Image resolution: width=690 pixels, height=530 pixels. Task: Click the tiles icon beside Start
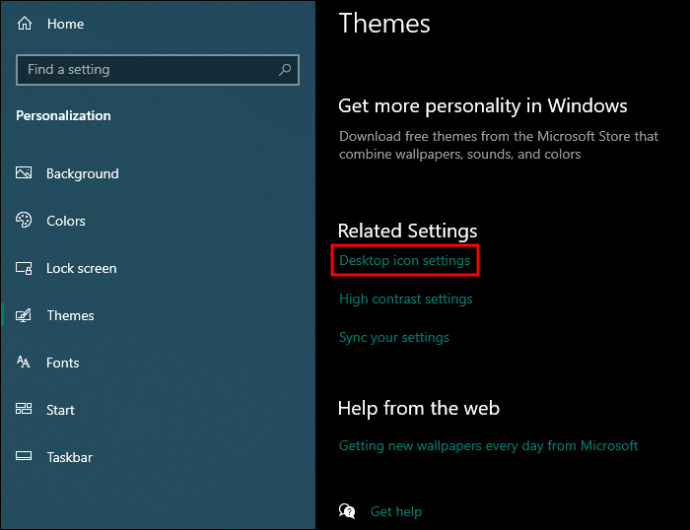click(x=24, y=409)
